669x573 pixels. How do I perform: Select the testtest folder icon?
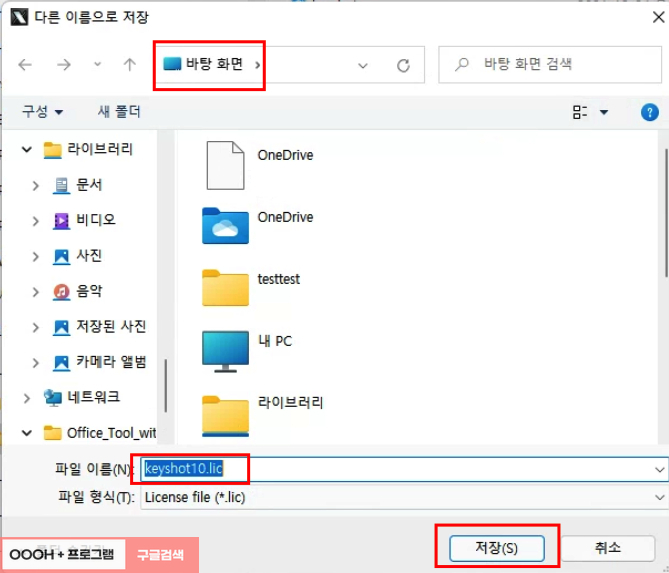(225, 288)
